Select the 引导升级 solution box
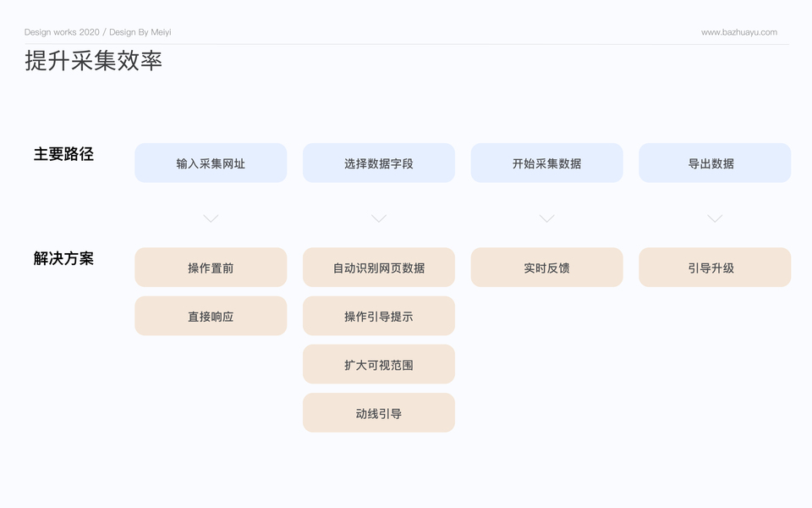 pyautogui.click(x=715, y=267)
